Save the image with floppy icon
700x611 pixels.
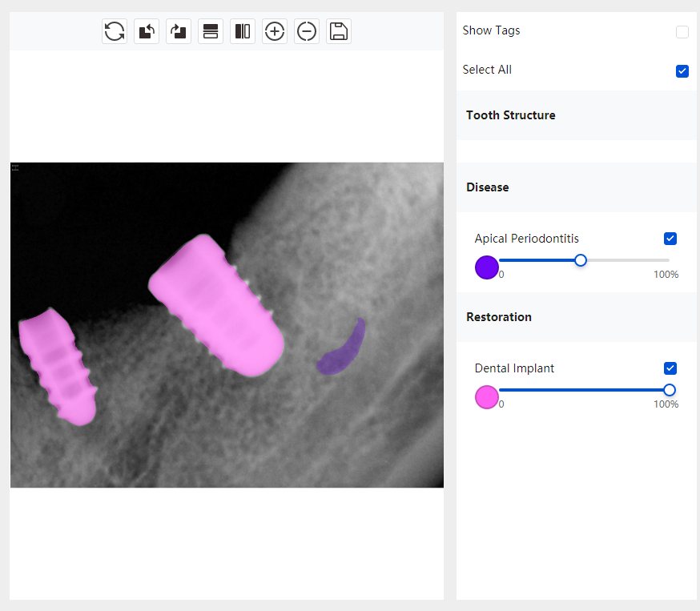pyautogui.click(x=339, y=31)
